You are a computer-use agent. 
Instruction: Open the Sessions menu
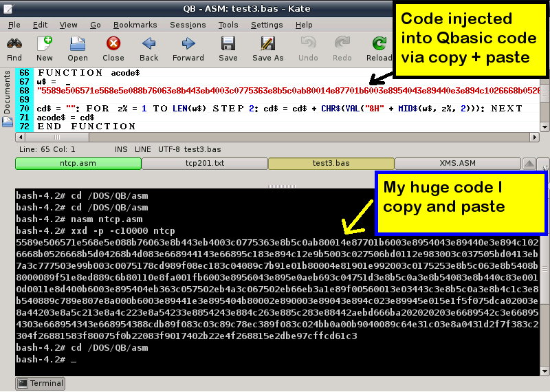point(188,25)
